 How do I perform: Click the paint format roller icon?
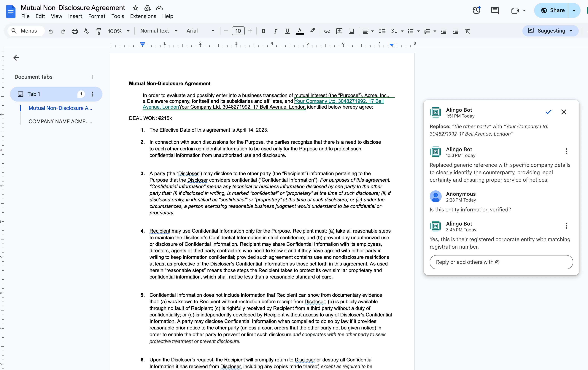(98, 31)
